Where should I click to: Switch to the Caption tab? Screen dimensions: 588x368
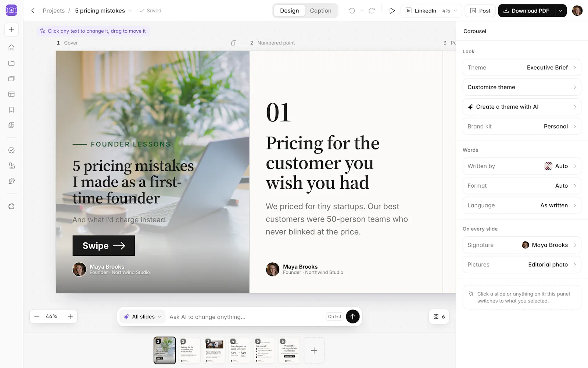[320, 11]
